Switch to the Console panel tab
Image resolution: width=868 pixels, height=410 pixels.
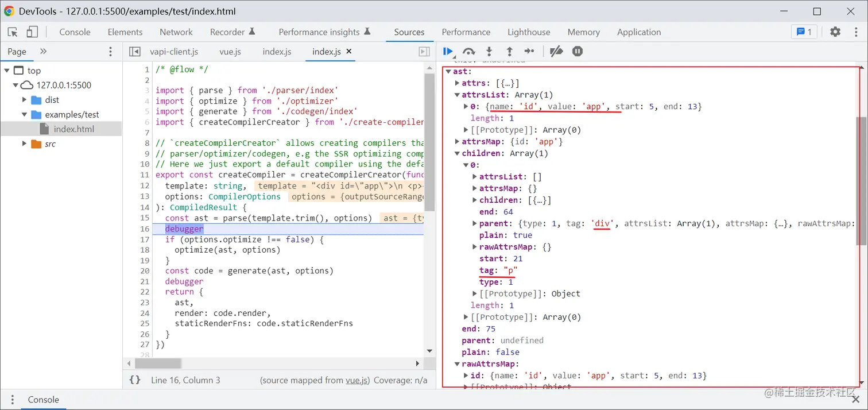click(75, 32)
